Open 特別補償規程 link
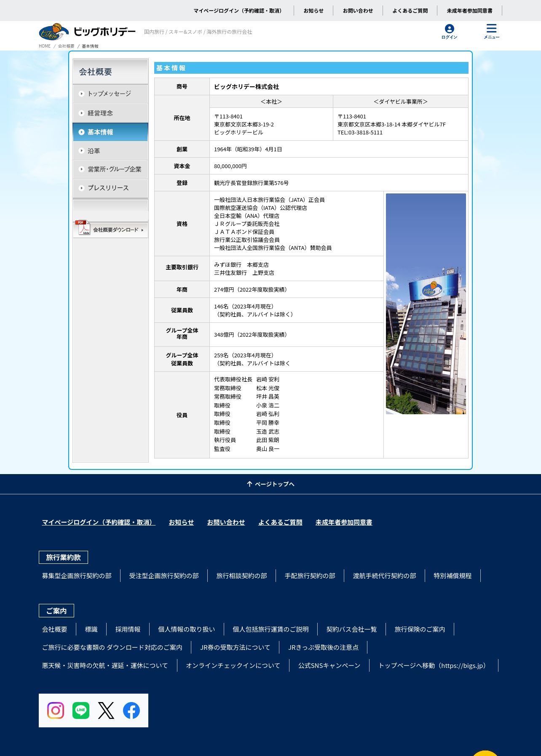The height and width of the screenshot is (756, 541). [x=453, y=576]
